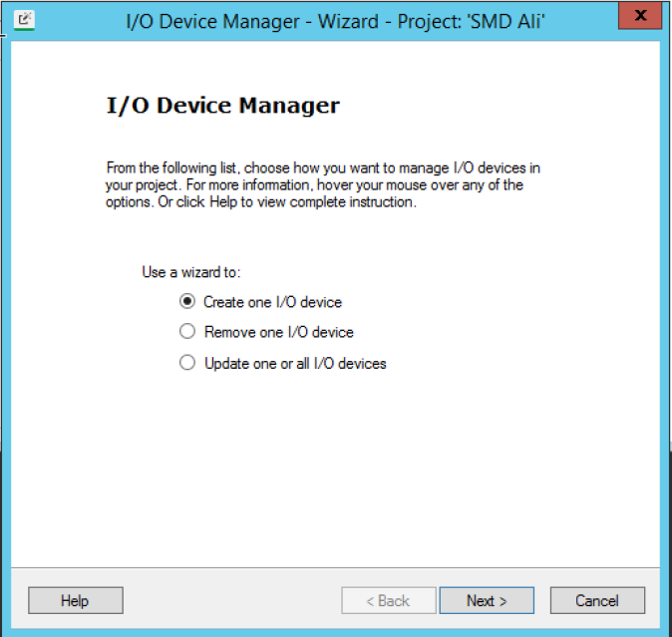672x637 pixels.
Task: Click the greyed-out Back button
Action: tap(389, 600)
